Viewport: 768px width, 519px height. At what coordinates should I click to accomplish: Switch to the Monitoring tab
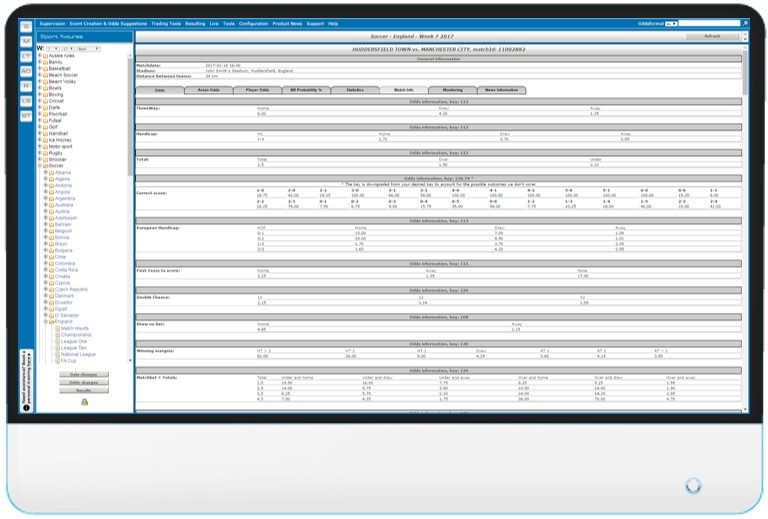click(452, 90)
